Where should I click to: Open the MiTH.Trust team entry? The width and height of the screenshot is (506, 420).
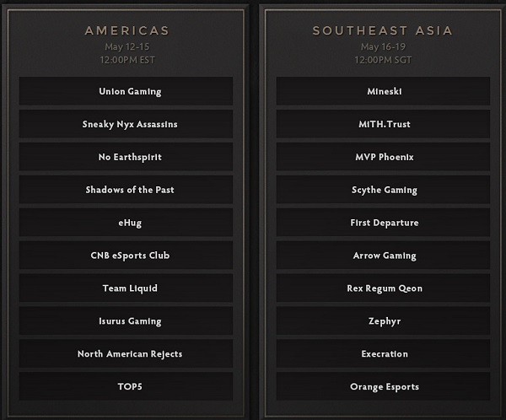(x=384, y=124)
